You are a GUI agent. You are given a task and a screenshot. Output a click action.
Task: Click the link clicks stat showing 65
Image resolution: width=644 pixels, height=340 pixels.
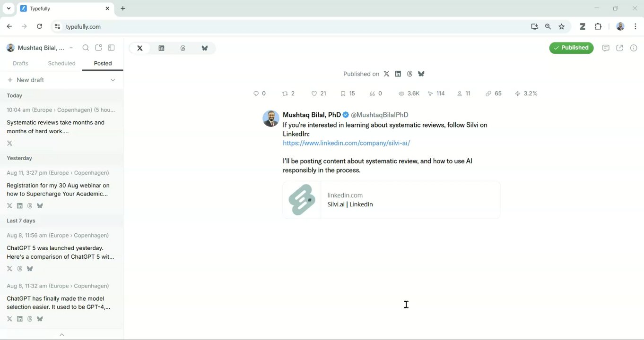493,93
